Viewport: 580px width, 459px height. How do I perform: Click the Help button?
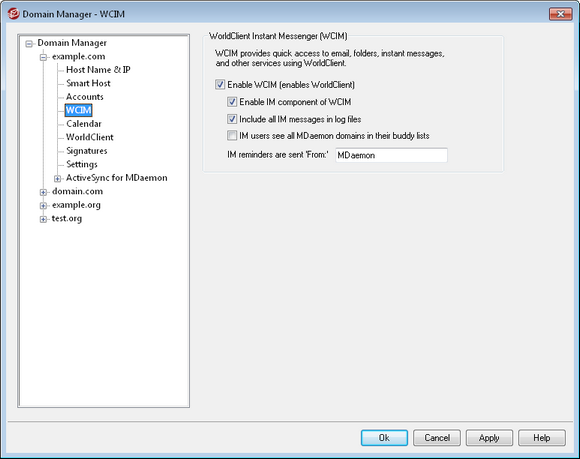pyautogui.click(x=542, y=438)
